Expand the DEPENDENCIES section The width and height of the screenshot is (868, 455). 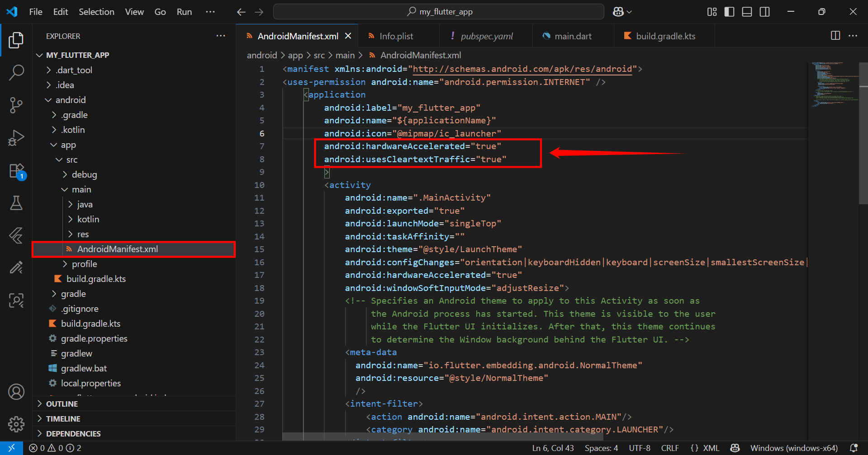point(134,434)
